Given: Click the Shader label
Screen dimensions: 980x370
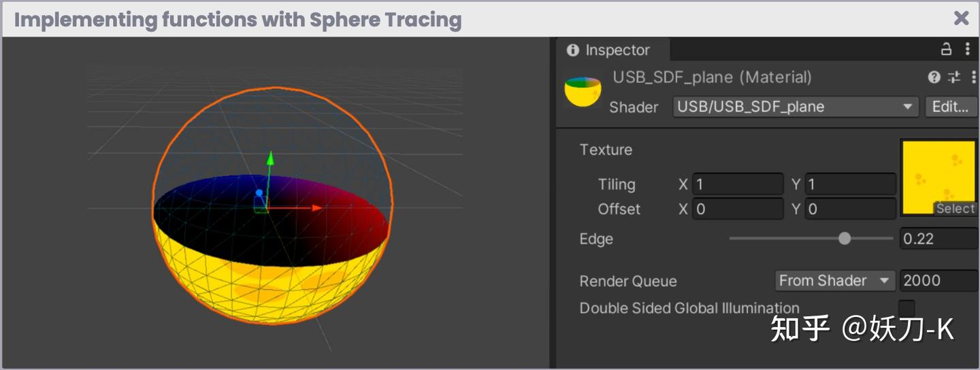Looking at the screenshot, I should click(x=634, y=107).
